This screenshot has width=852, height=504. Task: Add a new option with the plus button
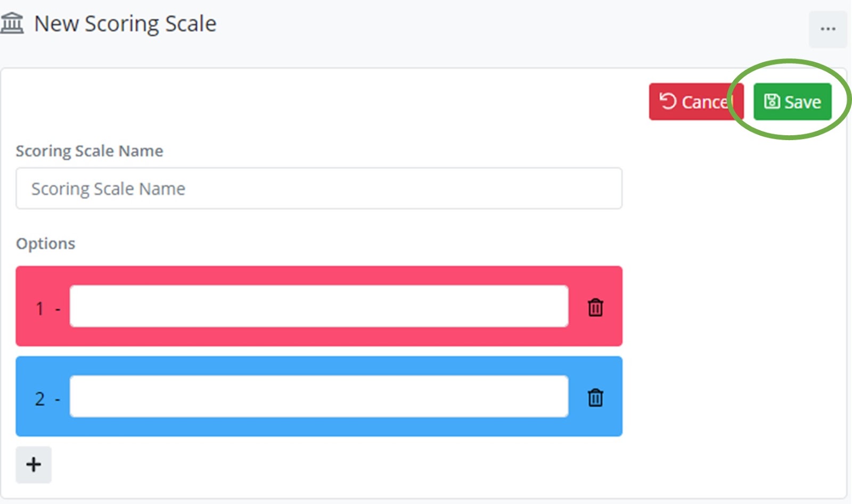[x=34, y=465]
